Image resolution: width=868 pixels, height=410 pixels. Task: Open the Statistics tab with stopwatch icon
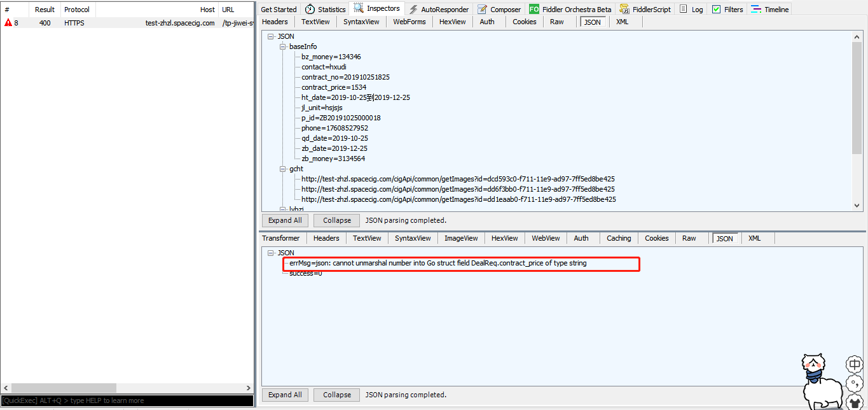tap(325, 10)
